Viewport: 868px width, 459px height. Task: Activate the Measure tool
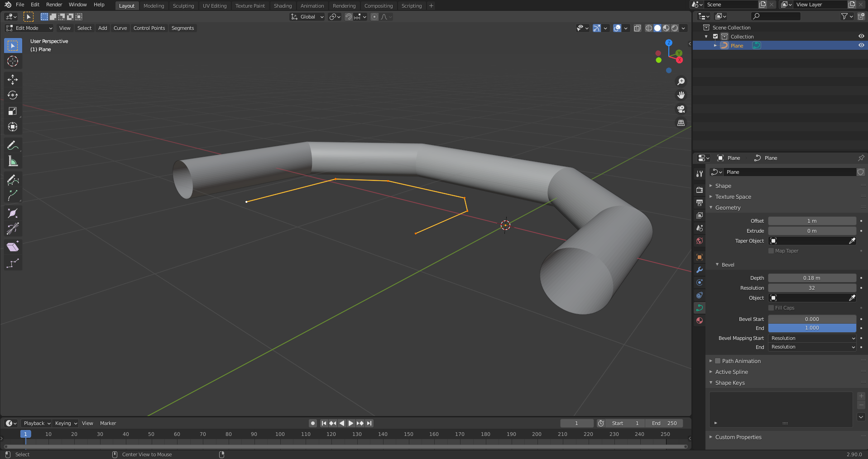pos(13,162)
